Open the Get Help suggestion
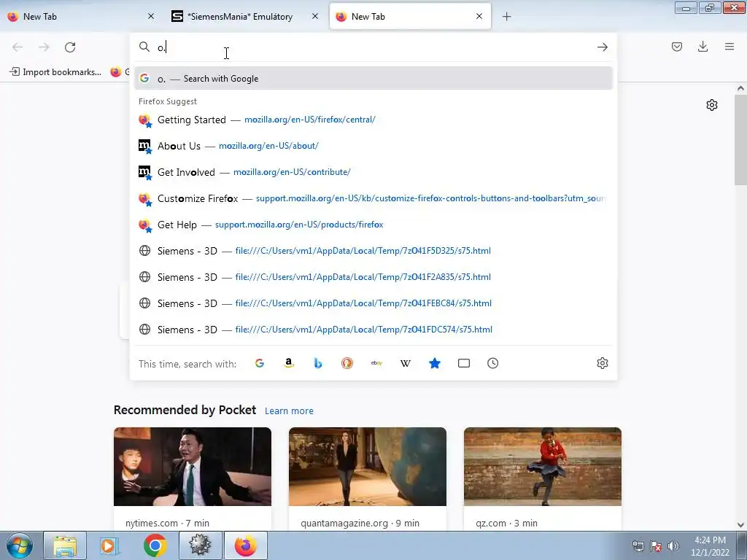The width and height of the screenshot is (747, 560). coord(373,225)
